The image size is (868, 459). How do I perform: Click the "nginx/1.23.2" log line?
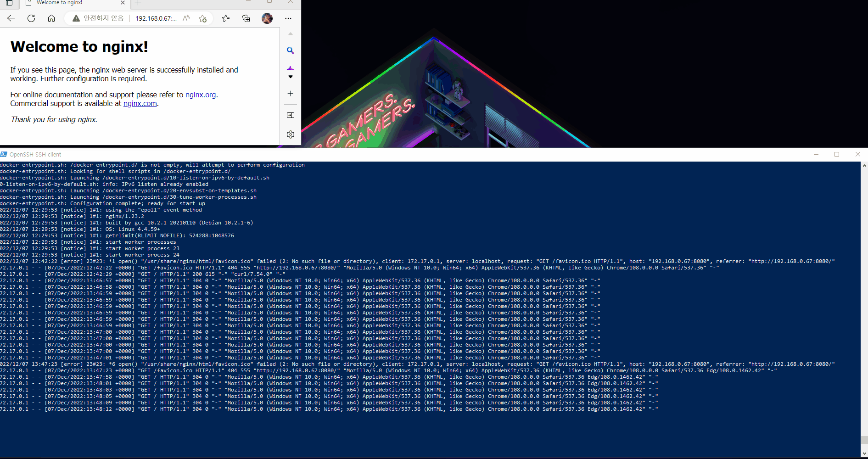coord(72,217)
